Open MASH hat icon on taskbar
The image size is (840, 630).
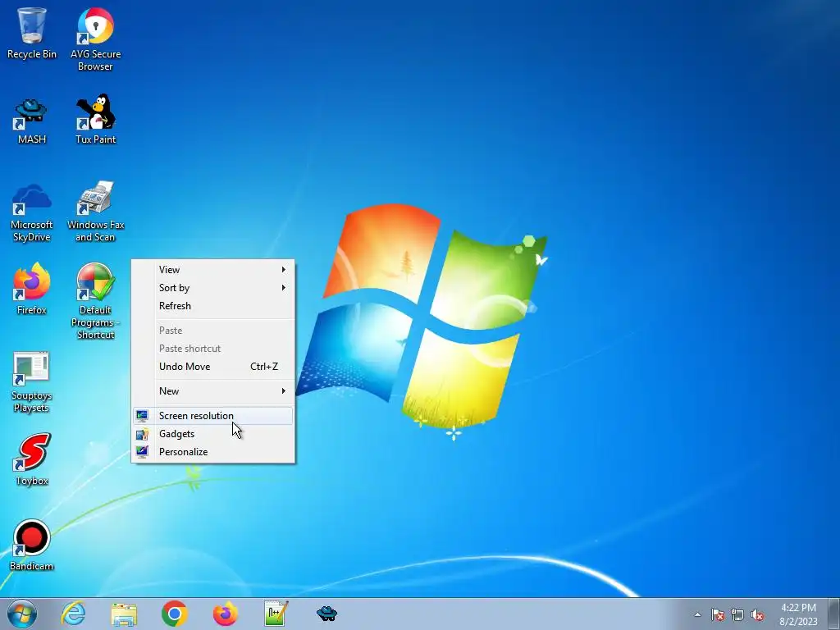326,614
